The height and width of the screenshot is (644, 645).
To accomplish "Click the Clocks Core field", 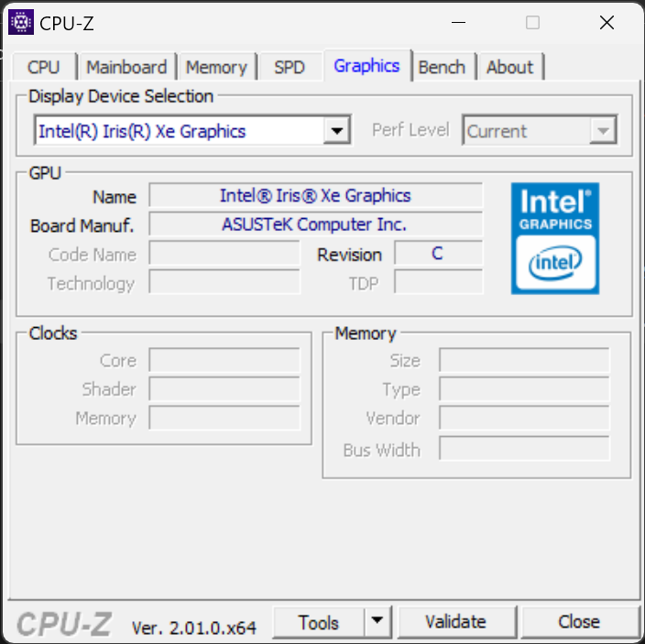I will 224,360.
